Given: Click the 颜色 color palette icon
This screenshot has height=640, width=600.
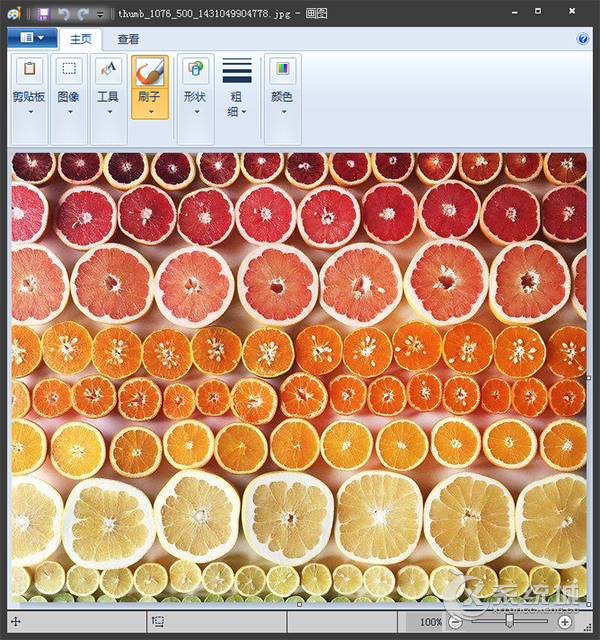Looking at the screenshot, I should 283,69.
